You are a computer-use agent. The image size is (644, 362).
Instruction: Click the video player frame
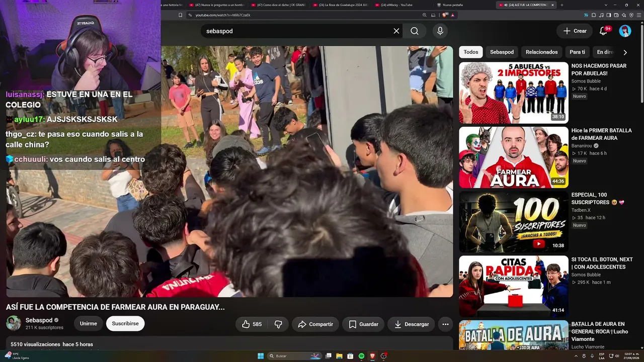pos(229,171)
